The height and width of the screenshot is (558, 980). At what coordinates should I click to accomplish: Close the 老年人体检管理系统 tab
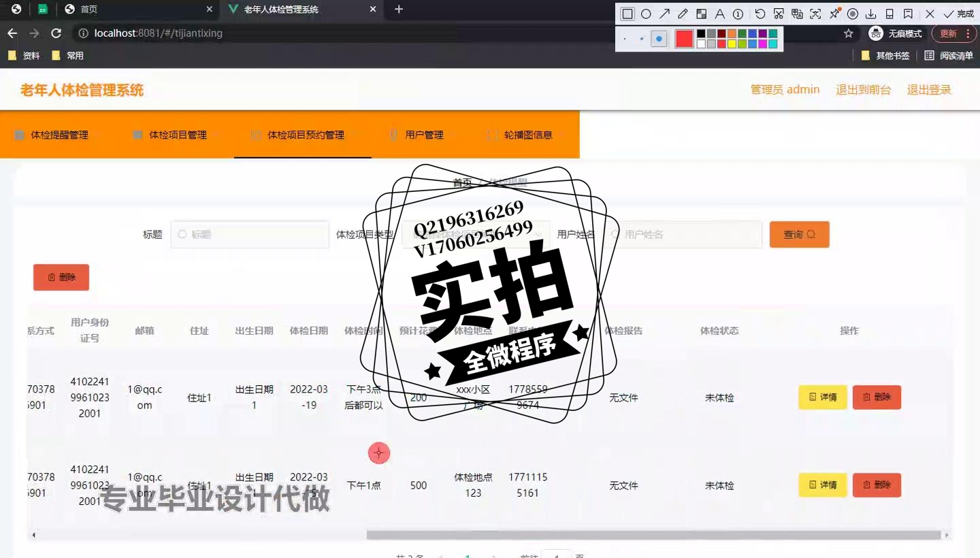pyautogui.click(x=373, y=10)
